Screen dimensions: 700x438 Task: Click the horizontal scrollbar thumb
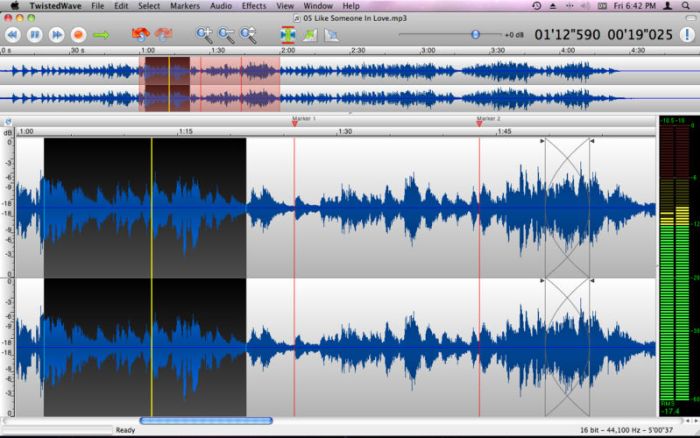tap(206, 421)
